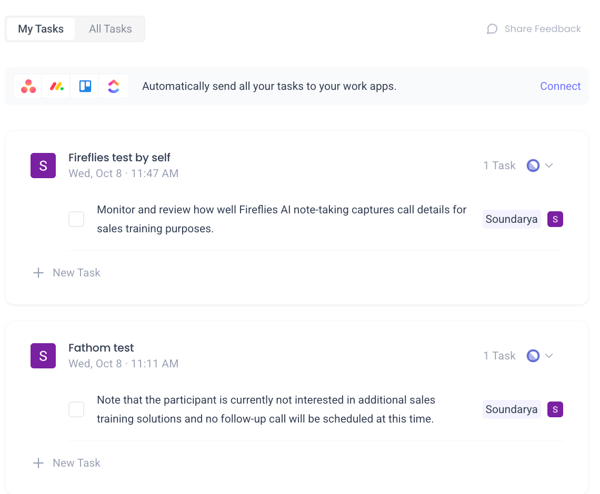Click the purple S avatar beside Fathom test
Viewport: 600px width, 494px height.
pyautogui.click(x=43, y=356)
